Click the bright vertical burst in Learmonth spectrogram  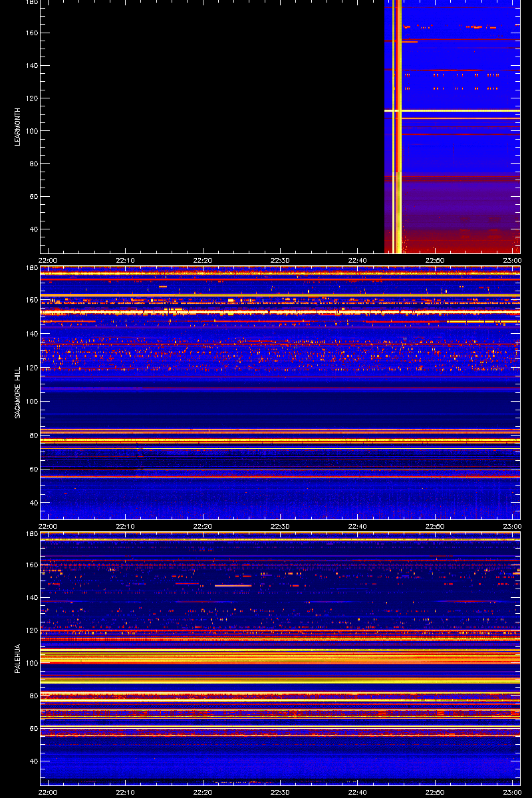pos(397,126)
